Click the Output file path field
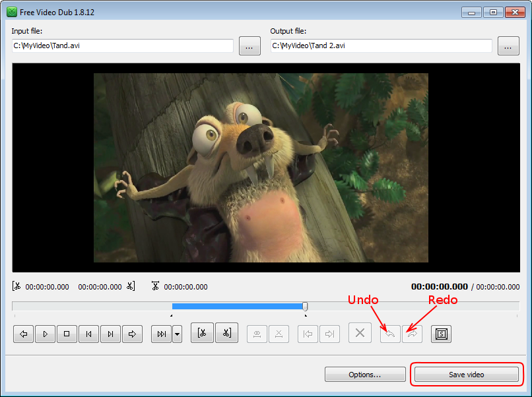The width and height of the screenshot is (532, 397). point(381,46)
